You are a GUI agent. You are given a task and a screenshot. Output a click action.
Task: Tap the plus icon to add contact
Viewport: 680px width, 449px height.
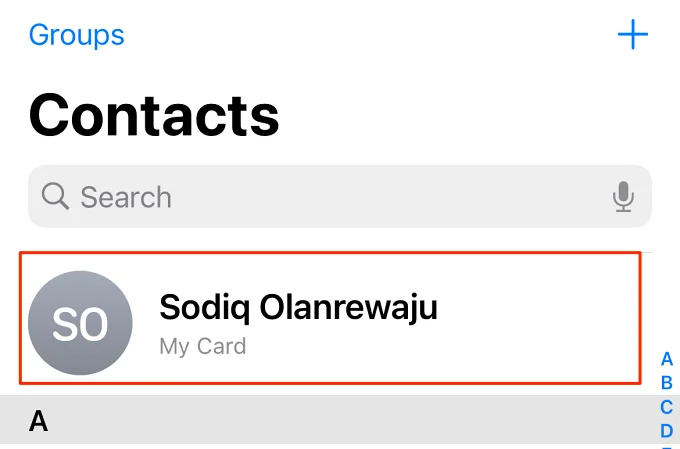(x=633, y=34)
